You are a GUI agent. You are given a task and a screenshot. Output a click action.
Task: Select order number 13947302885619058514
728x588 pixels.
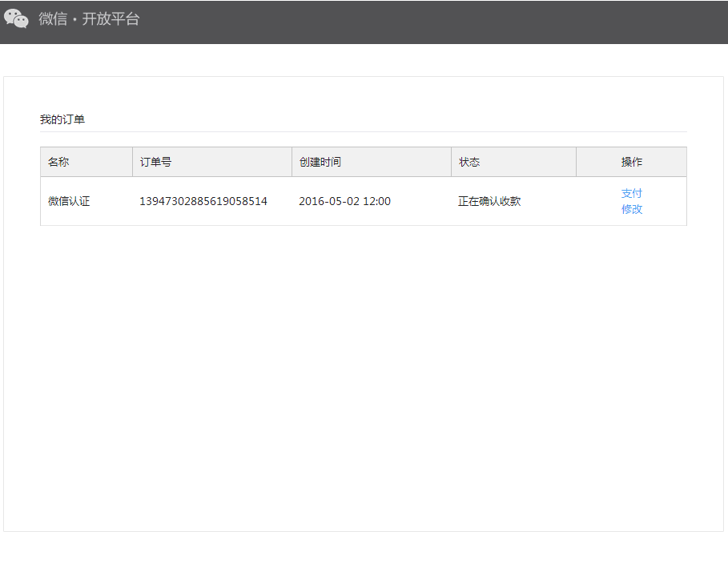[x=203, y=201]
